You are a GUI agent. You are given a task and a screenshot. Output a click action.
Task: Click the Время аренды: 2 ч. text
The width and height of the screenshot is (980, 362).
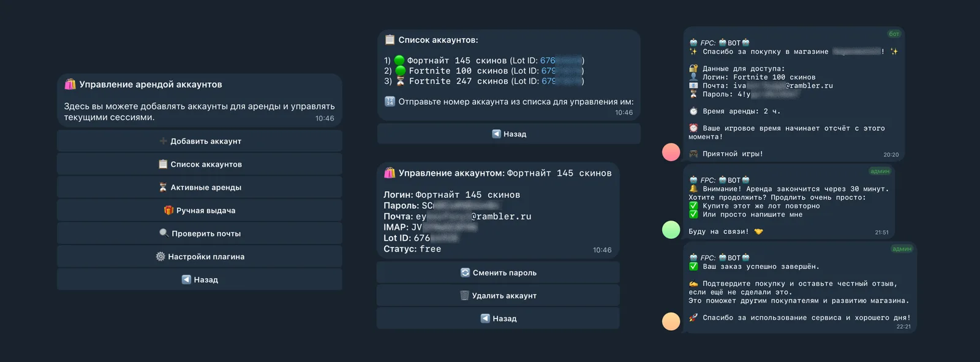coord(741,111)
